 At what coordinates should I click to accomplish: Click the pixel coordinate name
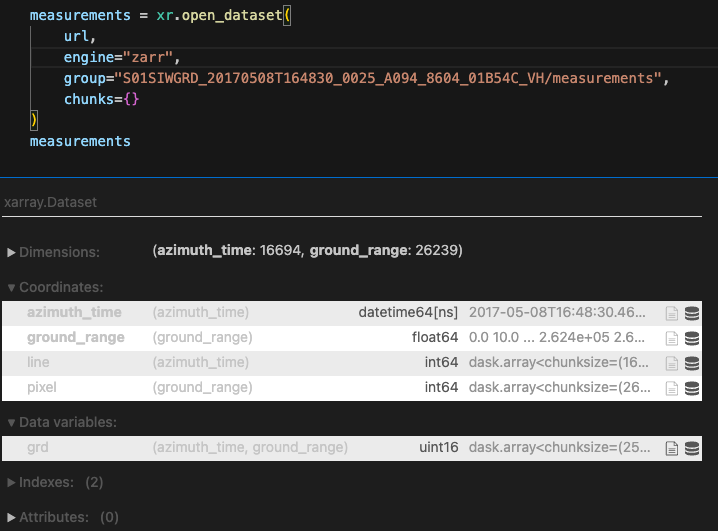42,387
